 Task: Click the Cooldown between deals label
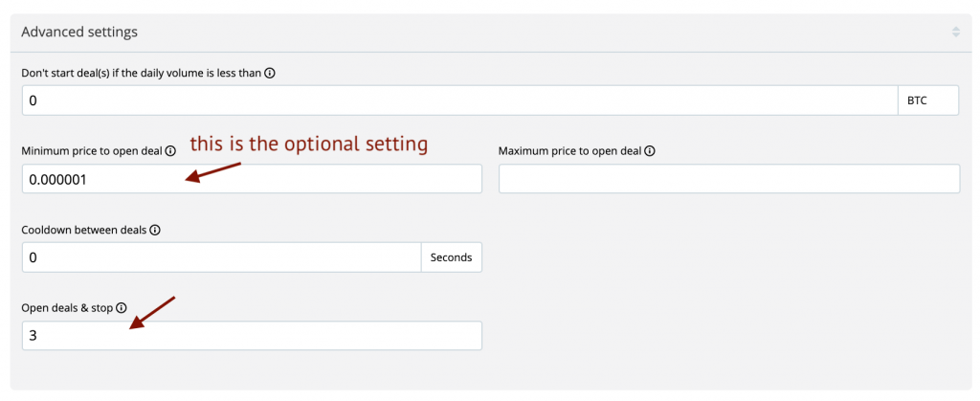[x=84, y=230]
